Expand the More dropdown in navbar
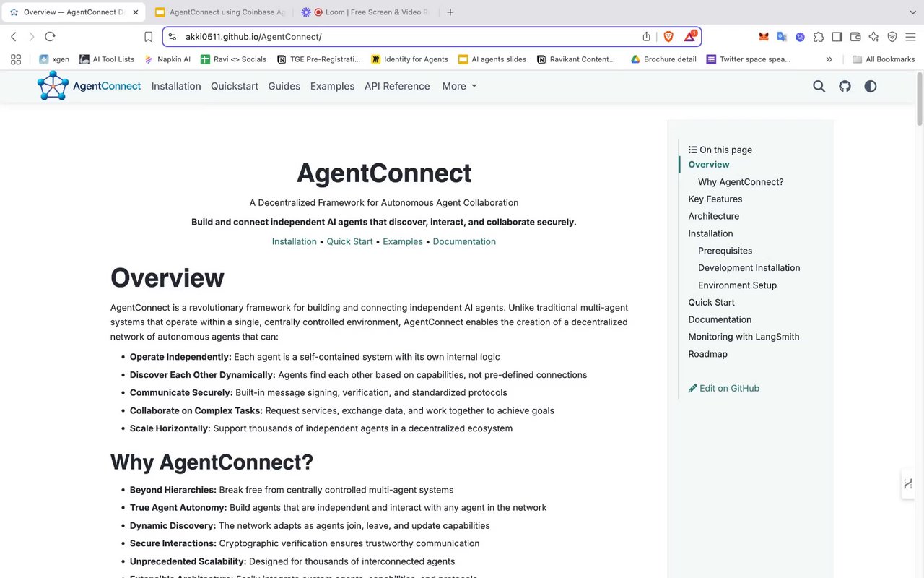Viewport: 924px width, 578px height. [x=460, y=86]
